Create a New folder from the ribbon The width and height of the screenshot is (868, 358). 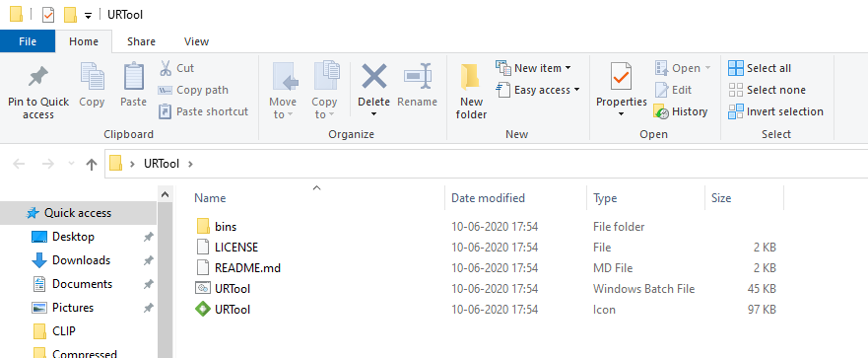tap(471, 91)
